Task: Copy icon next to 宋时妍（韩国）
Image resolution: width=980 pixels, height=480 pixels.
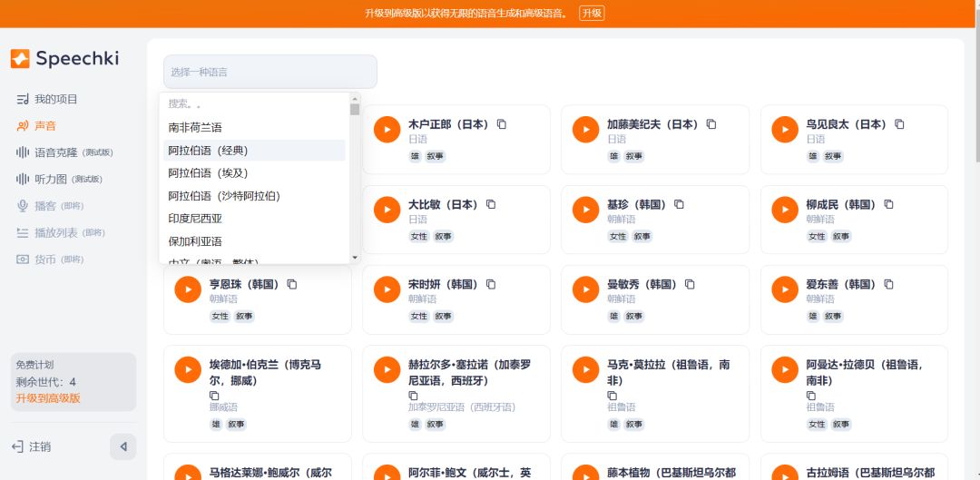Action: click(x=491, y=284)
